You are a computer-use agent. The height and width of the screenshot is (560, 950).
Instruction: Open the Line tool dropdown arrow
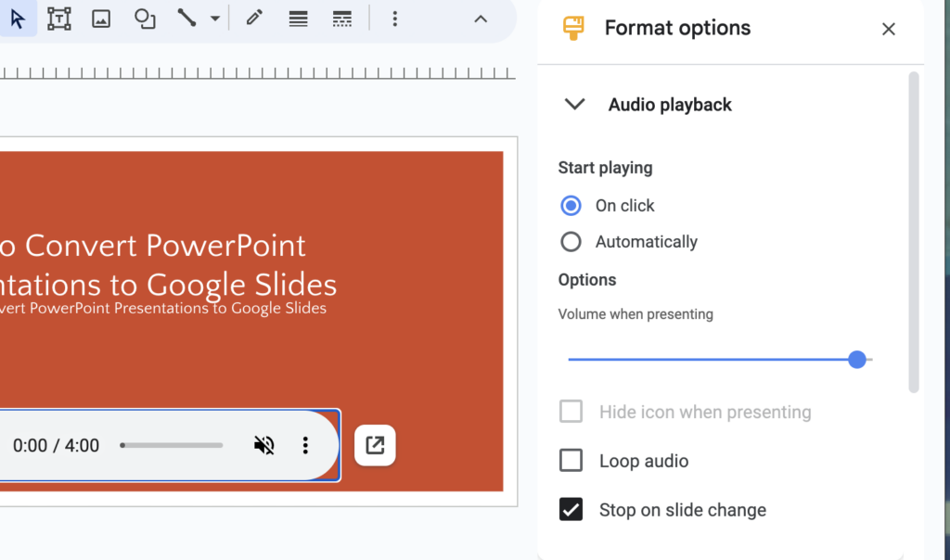click(x=212, y=19)
